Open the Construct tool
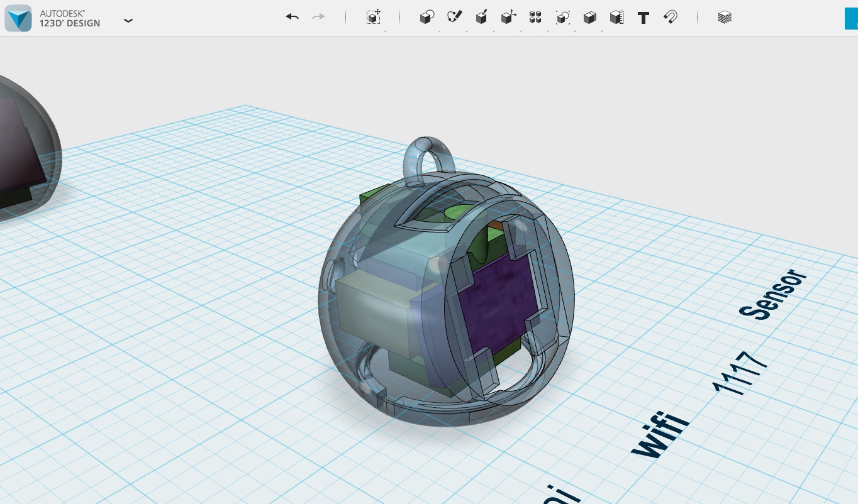This screenshot has width=858, height=504. (481, 17)
